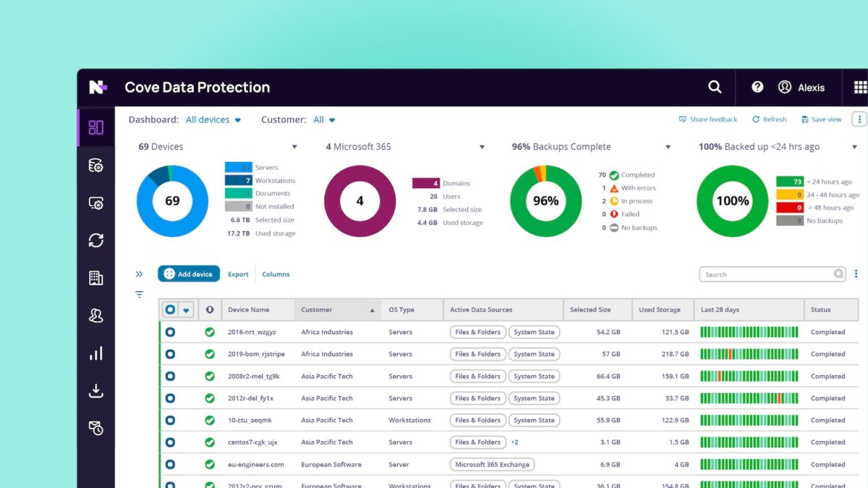Screen dimensions: 868x488
Task: Open the Dashboard All devices dropdown
Action: [x=213, y=120]
